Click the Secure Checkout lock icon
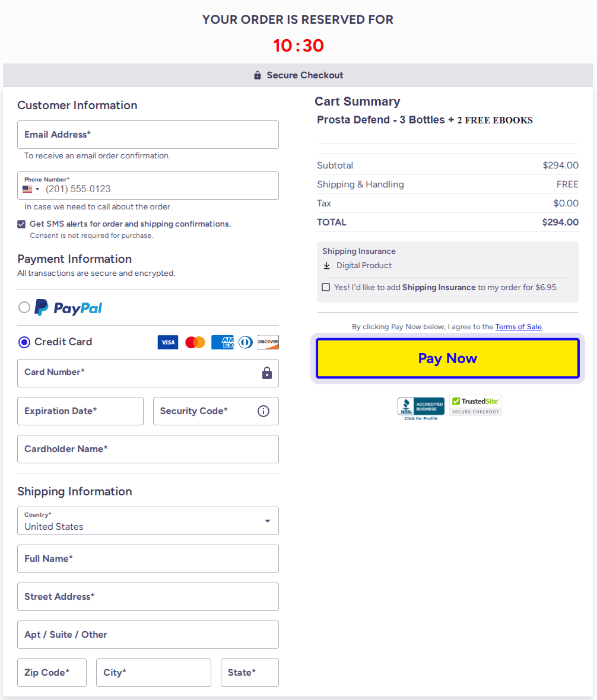The height and width of the screenshot is (700, 597). (x=257, y=75)
